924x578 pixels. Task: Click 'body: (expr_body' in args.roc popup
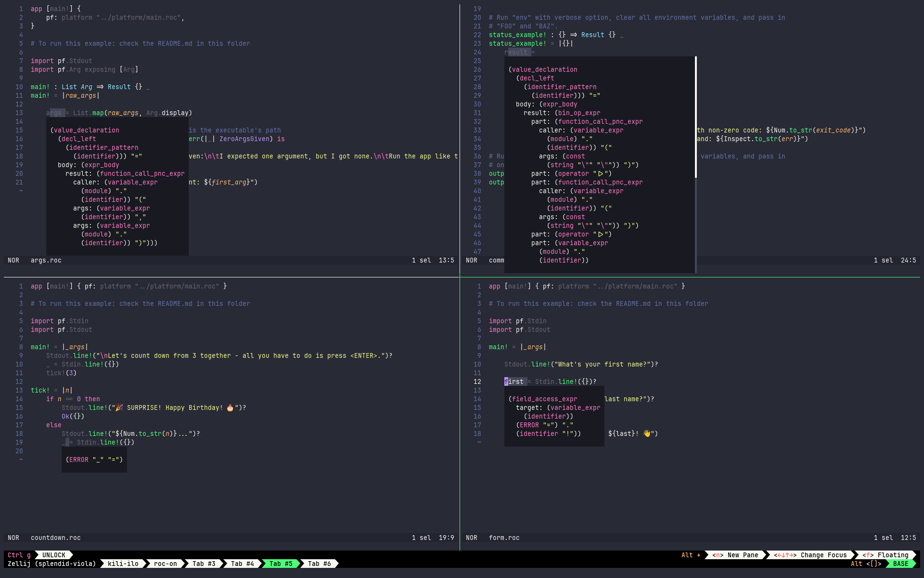point(89,165)
